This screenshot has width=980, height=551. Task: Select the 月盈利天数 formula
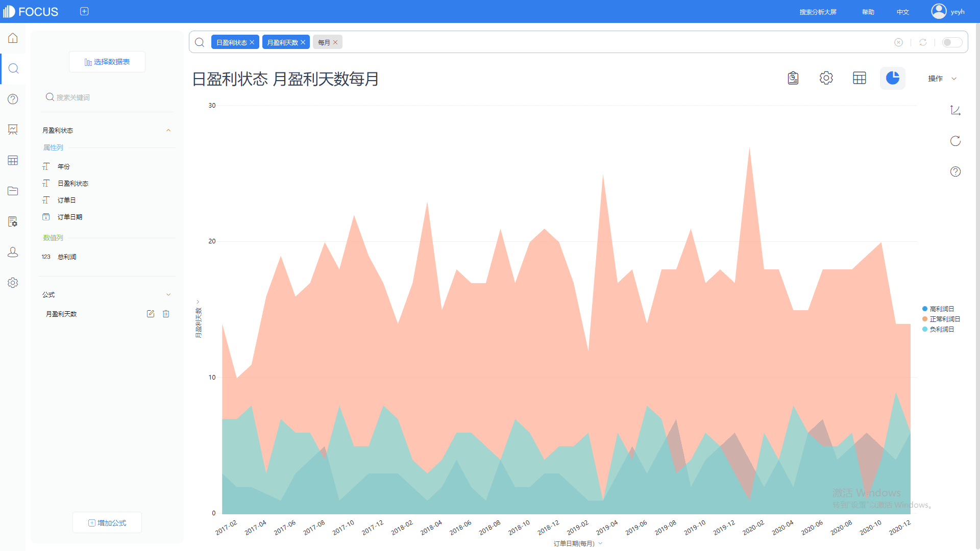coord(61,314)
